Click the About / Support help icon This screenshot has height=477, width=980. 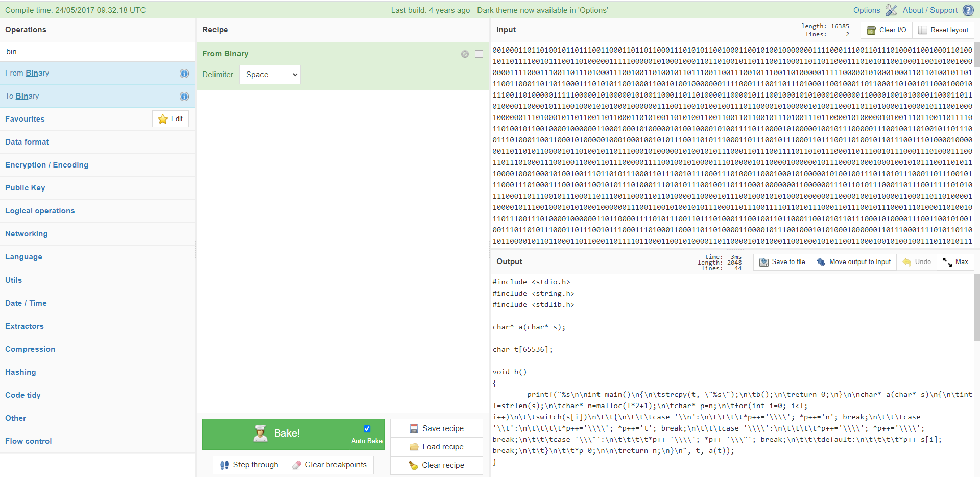[x=968, y=10]
